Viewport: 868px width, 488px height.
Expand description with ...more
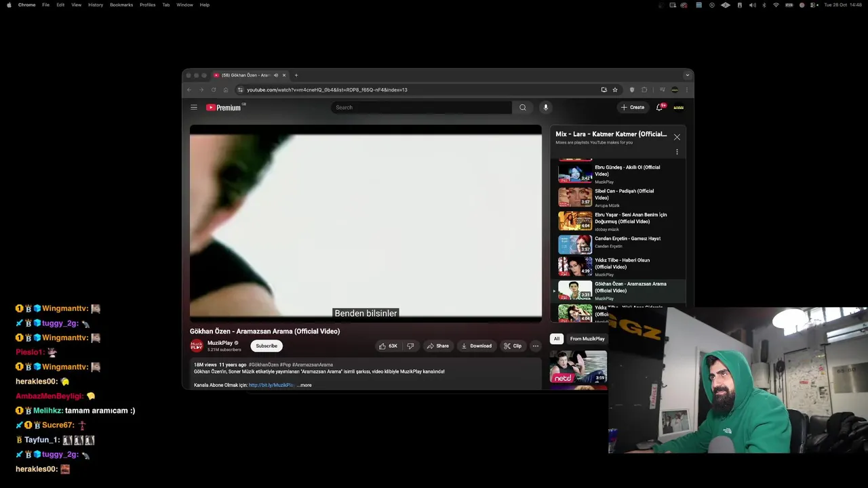click(x=304, y=385)
